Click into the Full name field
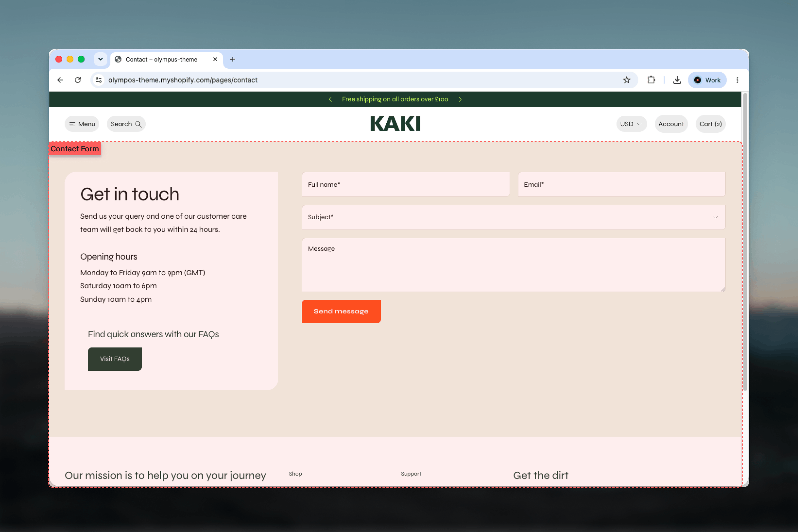Image resolution: width=798 pixels, height=532 pixels. point(406,184)
